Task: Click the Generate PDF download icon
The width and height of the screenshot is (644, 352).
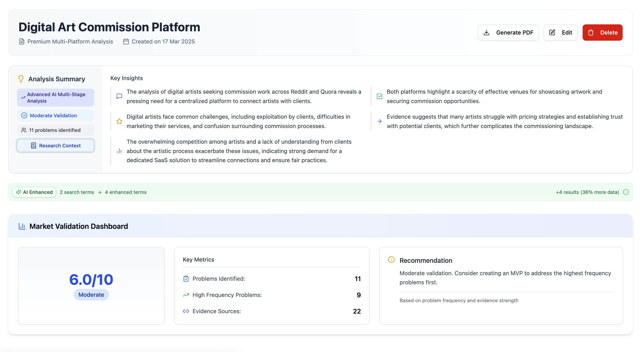Action: [486, 33]
